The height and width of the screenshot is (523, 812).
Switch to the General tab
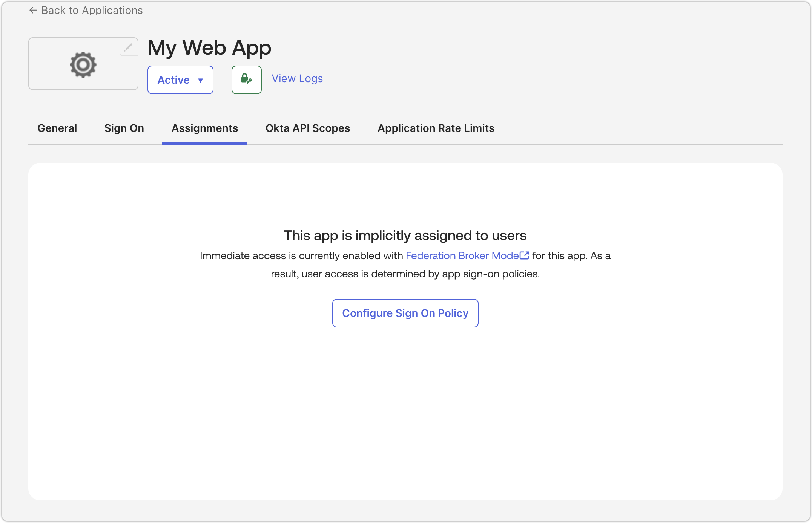point(57,128)
